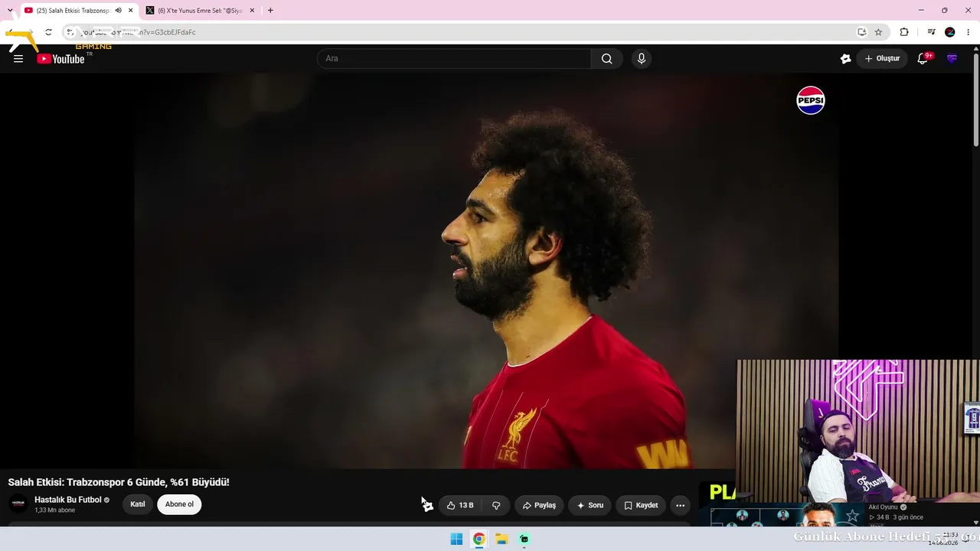Bookmark this page with the star icon
This screenshot has height=551, width=980.
878,32
